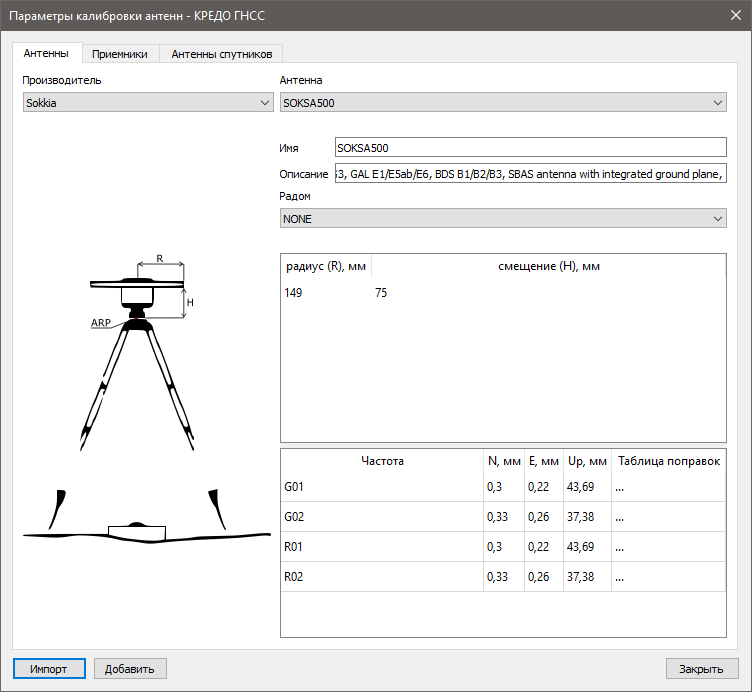Select the R02 frequency row
This screenshot has width=752, height=692.
pyautogui.click(x=503, y=576)
